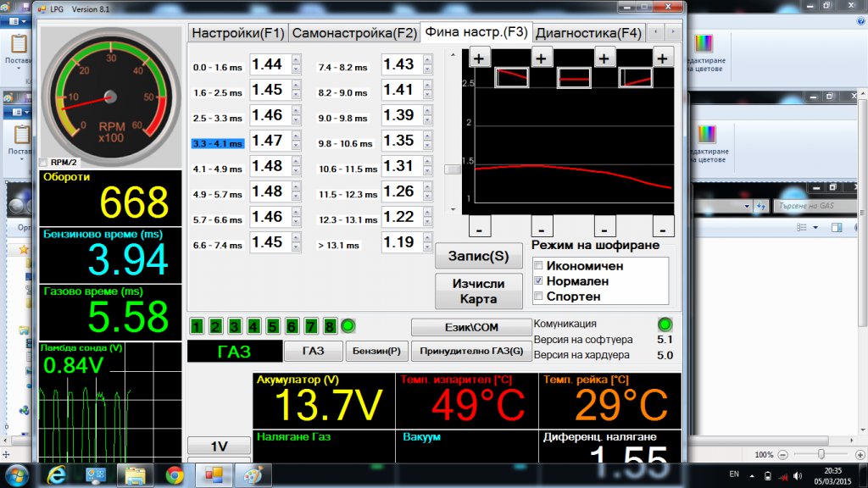
Task: Click the leftmost plus button above the graph
Action: (479, 58)
